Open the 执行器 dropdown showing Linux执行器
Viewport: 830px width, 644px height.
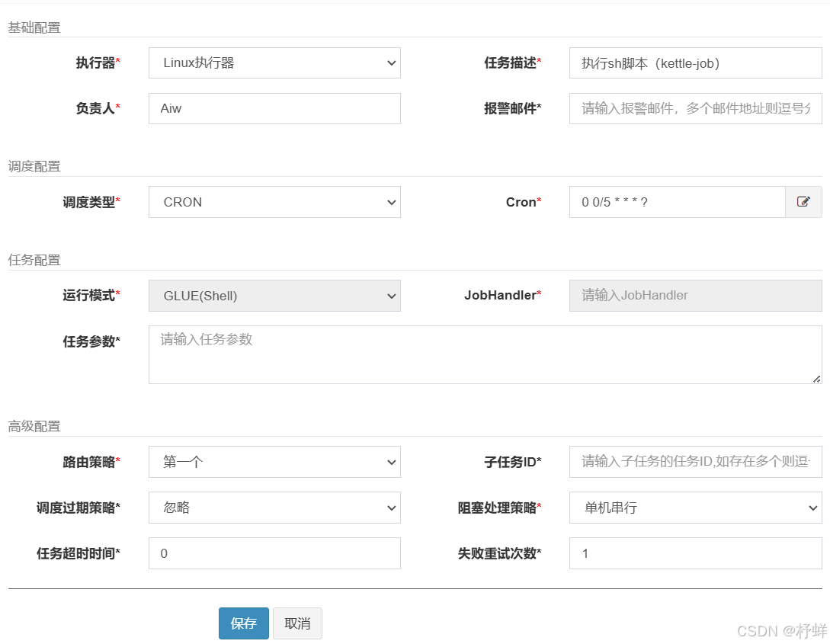click(x=274, y=63)
